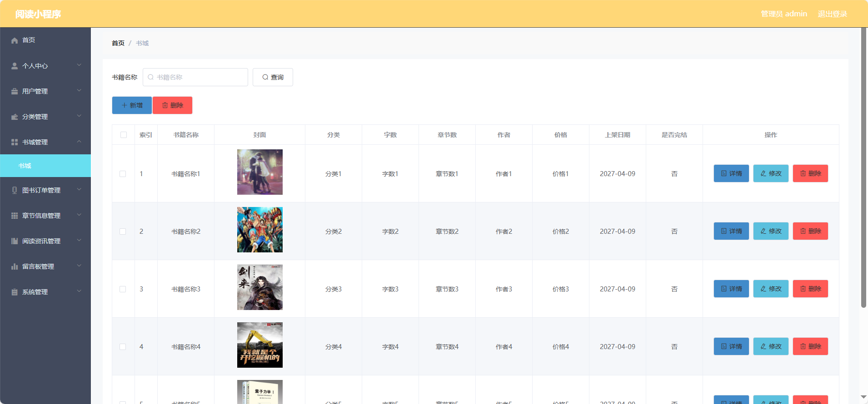Click the trash icon on 删除 for 书籍名称1
The width and height of the screenshot is (868, 404).
[803, 173]
